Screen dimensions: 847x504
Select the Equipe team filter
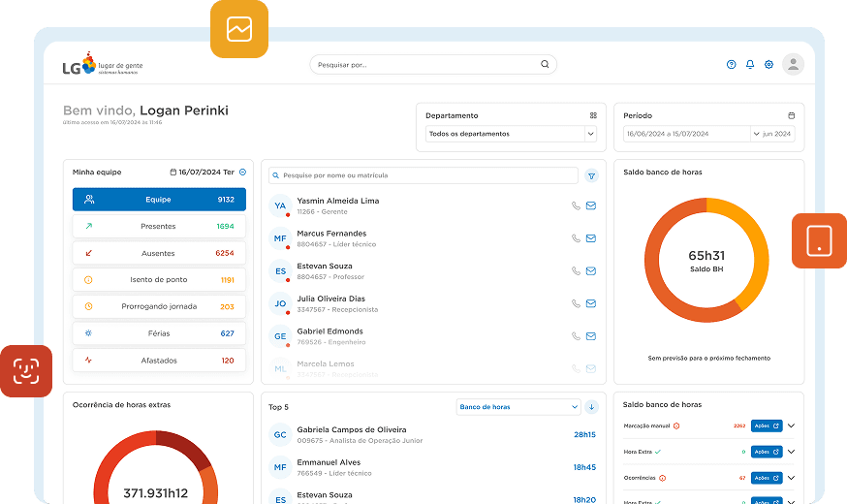point(159,200)
